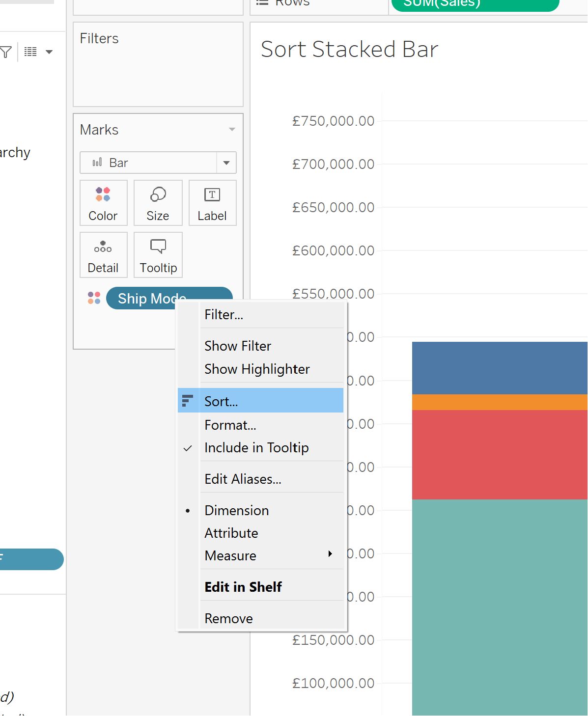Click color dots icon beside Ship Mode pill
588x716 pixels.
coord(94,298)
